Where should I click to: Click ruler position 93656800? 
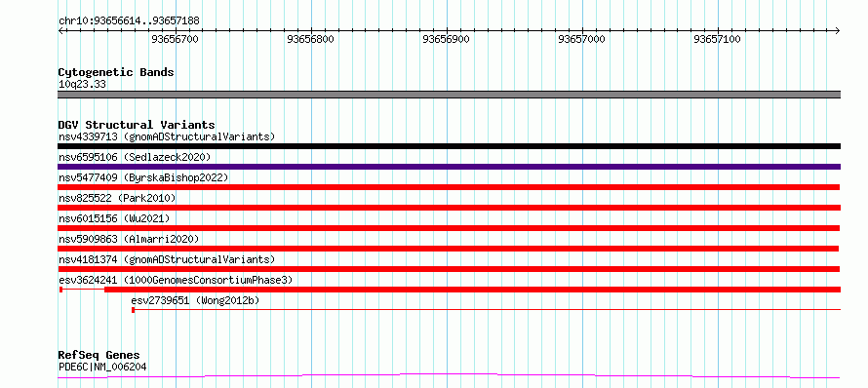click(310, 39)
